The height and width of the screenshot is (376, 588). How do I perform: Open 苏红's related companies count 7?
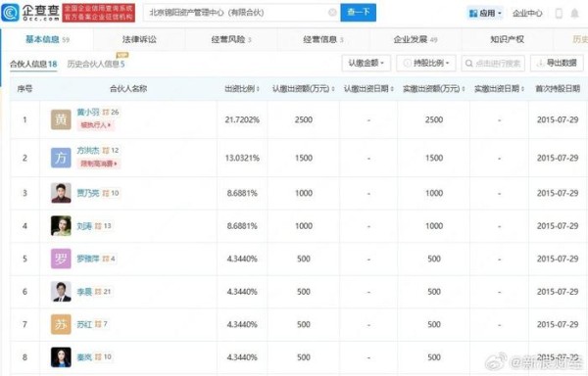[102, 324]
